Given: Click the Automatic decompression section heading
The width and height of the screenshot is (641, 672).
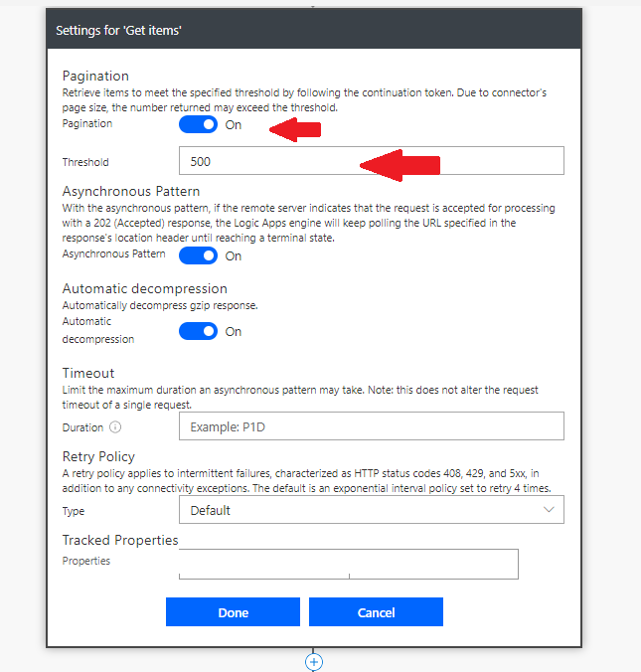Looking at the screenshot, I should click(x=145, y=289).
